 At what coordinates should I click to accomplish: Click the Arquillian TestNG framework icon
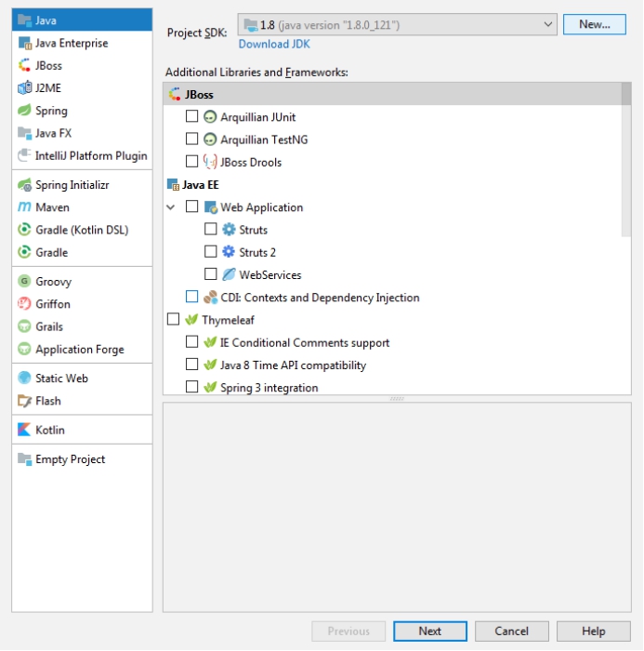210,139
